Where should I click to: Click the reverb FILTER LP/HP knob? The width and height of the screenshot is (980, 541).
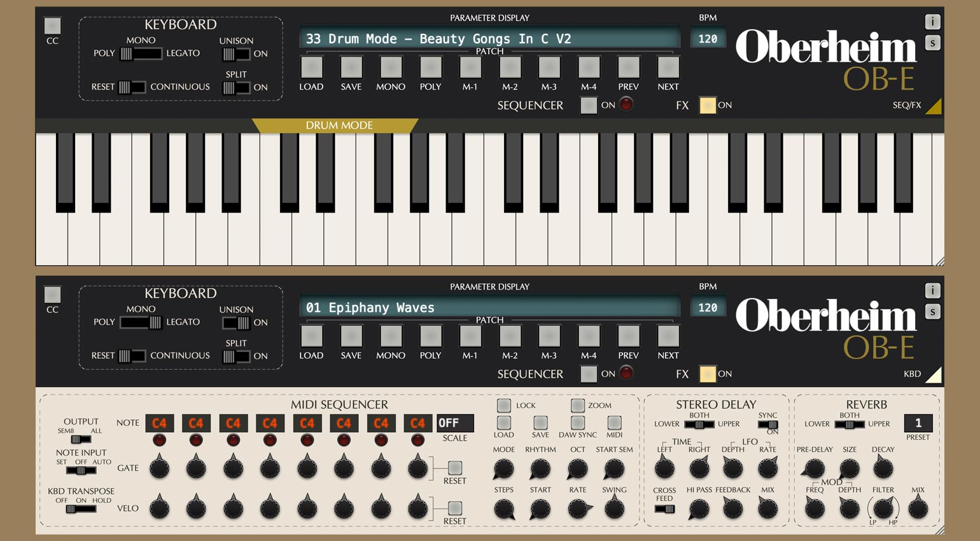click(883, 509)
